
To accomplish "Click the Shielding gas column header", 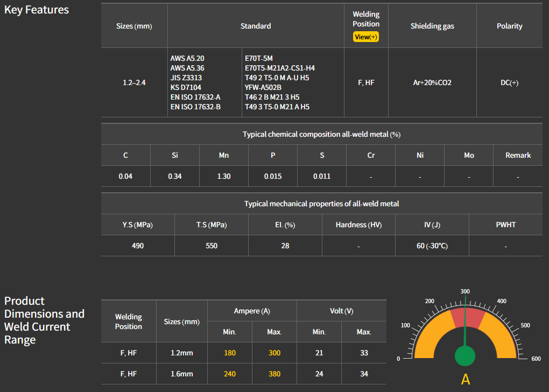I will coord(432,26).
